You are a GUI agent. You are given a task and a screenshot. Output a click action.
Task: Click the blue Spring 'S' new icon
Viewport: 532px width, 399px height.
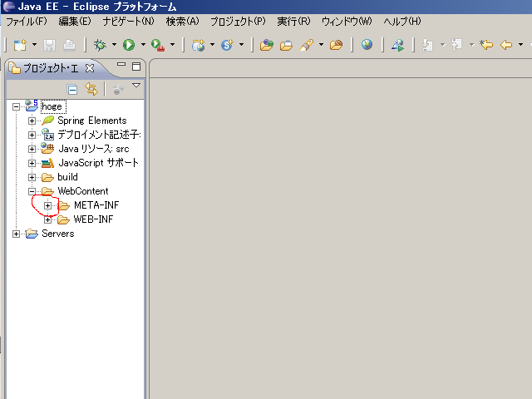click(x=227, y=45)
